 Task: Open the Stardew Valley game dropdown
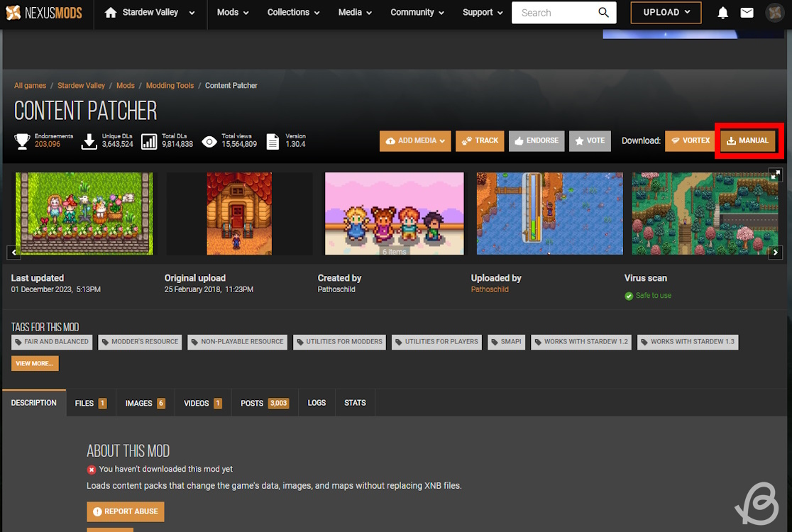coord(150,13)
